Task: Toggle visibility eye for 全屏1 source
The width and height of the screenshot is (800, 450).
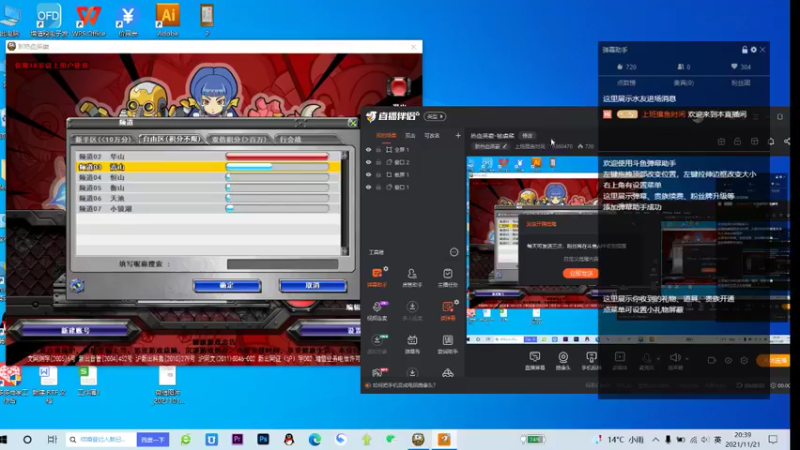Action: (x=368, y=150)
